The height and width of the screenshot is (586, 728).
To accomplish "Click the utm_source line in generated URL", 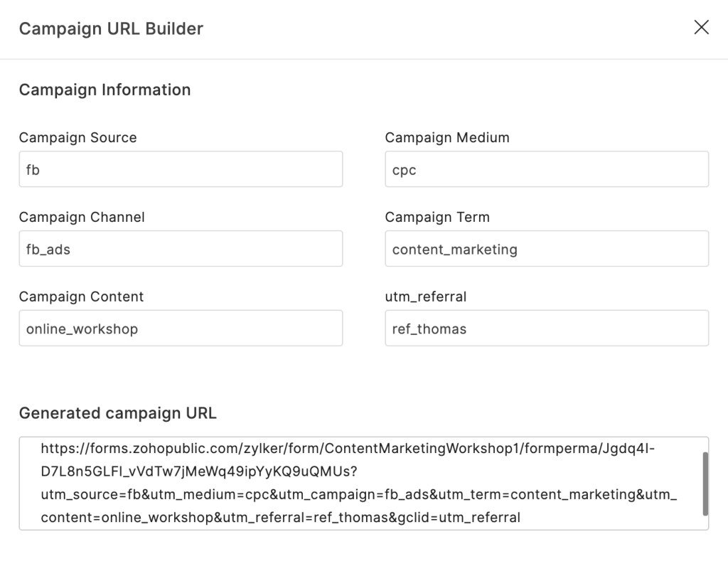I will pos(359,494).
